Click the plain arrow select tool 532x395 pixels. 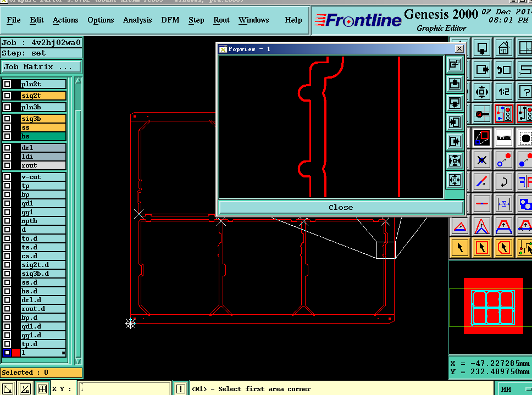tap(460, 248)
